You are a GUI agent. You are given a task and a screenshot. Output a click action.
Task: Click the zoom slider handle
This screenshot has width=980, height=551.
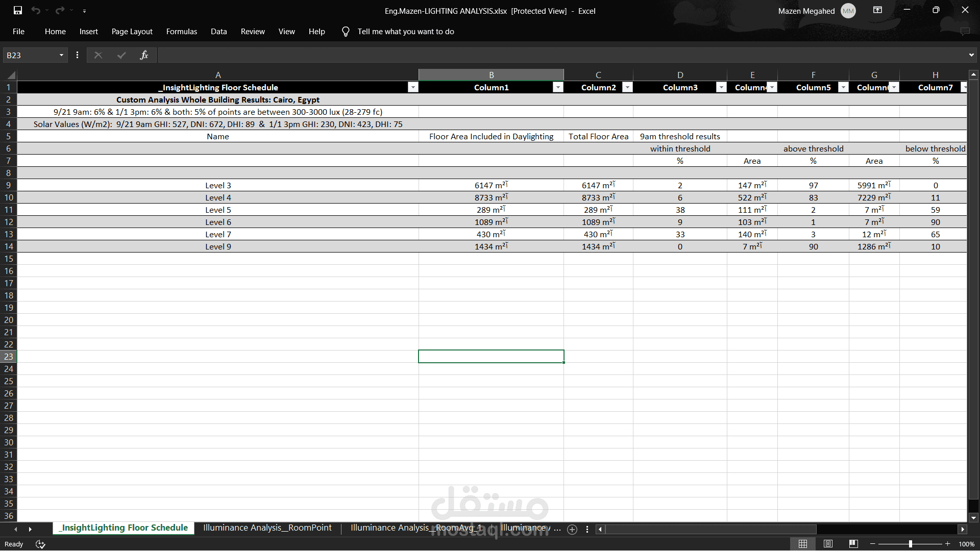[910, 544]
